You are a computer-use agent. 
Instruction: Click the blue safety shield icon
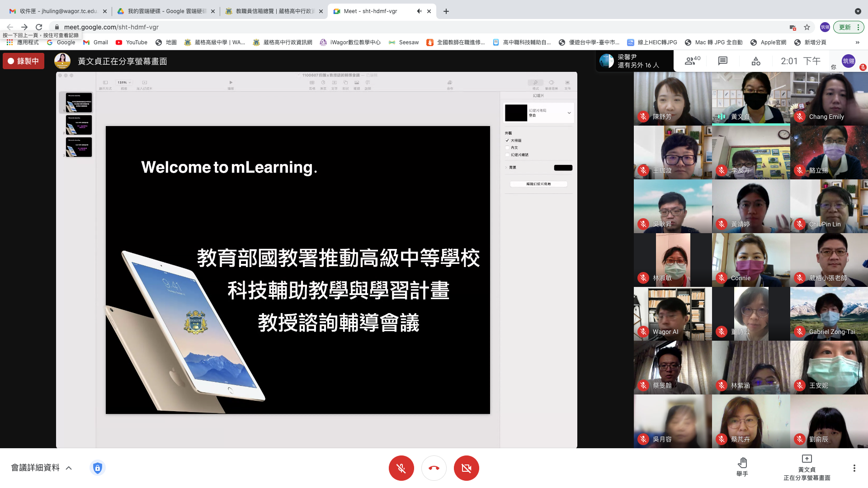[x=98, y=468]
